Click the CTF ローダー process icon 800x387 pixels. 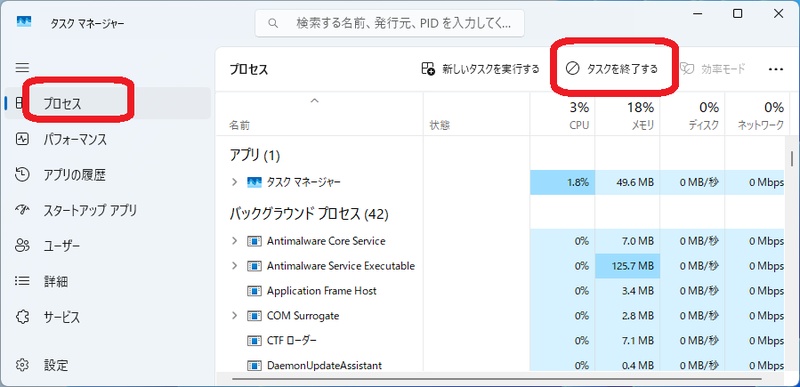click(x=254, y=340)
